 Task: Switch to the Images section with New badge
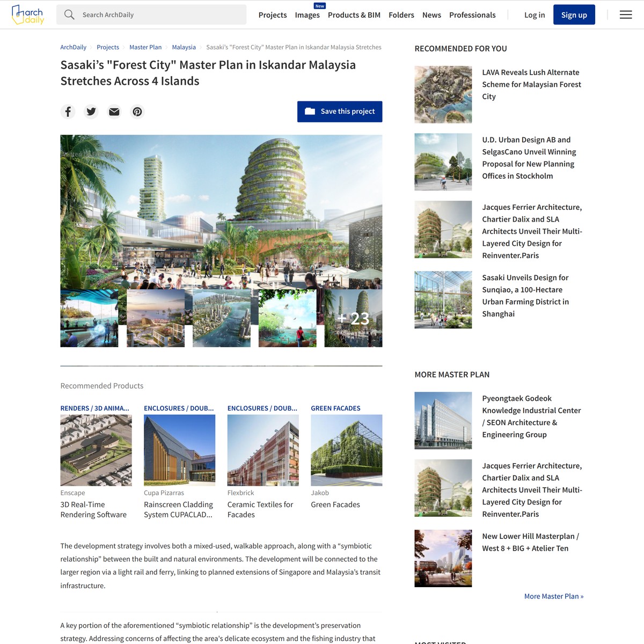(307, 15)
